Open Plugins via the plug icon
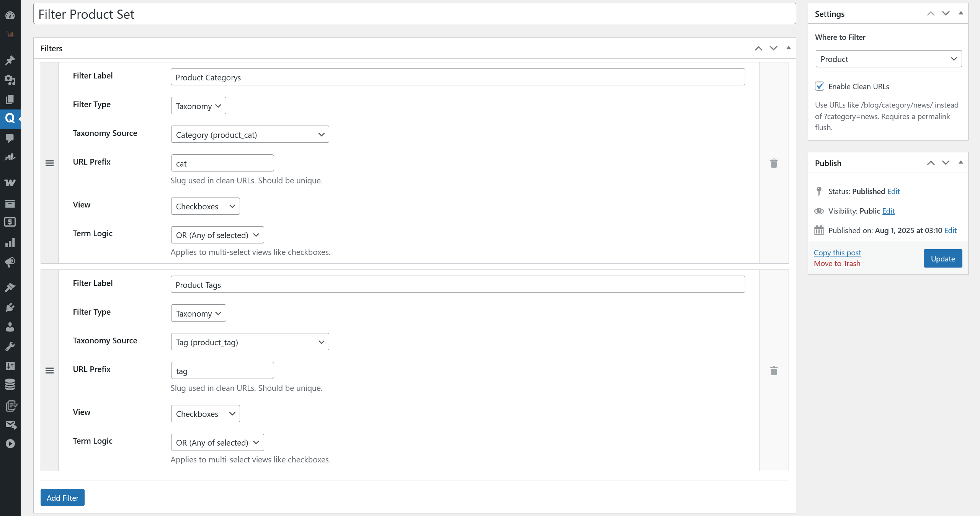Viewport: 980px width, 516px height. (10, 307)
